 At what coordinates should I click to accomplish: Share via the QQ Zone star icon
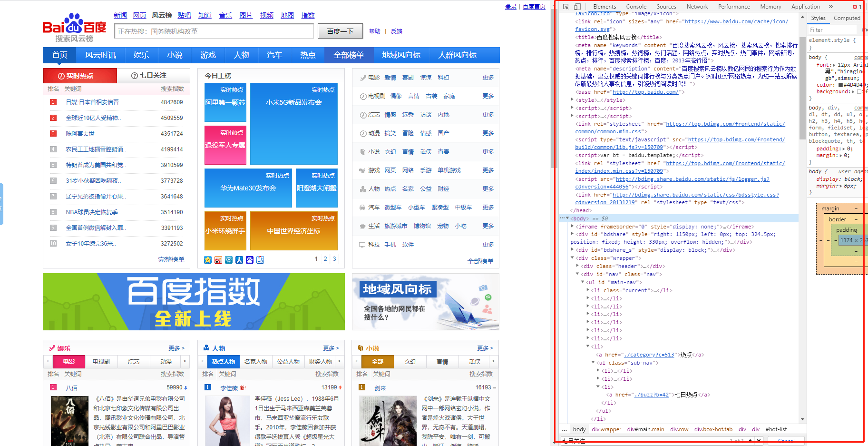[208, 260]
